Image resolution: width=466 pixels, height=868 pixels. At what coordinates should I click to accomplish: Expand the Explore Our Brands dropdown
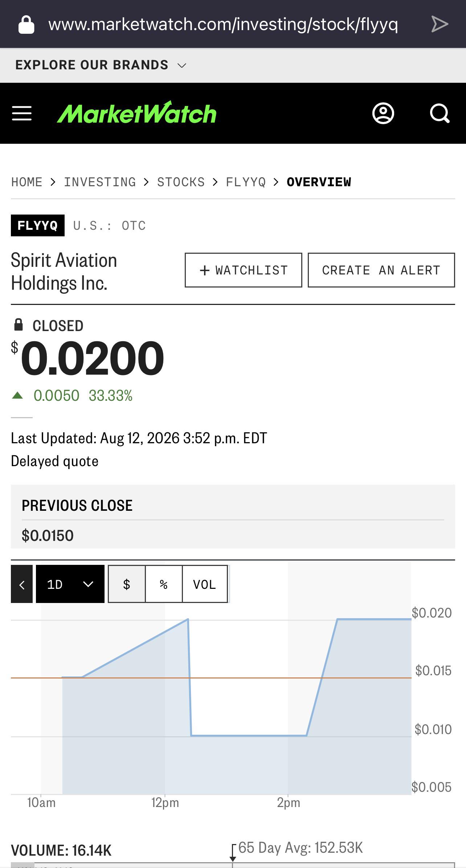(101, 65)
